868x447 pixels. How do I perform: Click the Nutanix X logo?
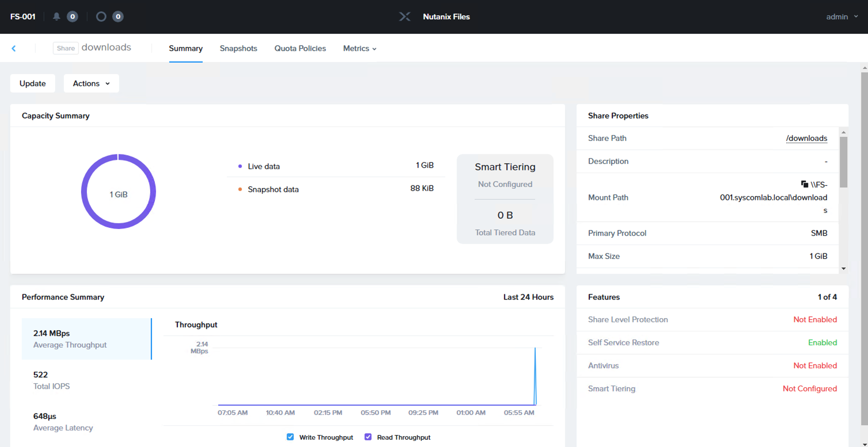pos(405,16)
